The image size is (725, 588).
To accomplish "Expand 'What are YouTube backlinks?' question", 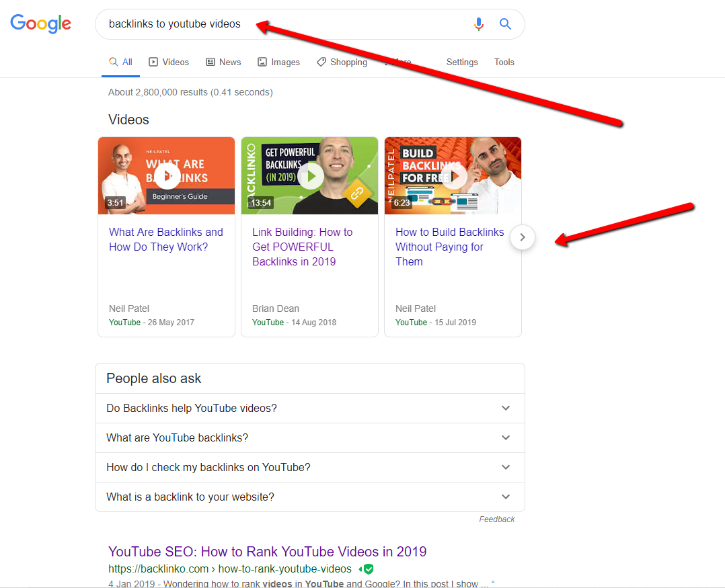I will [x=310, y=438].
